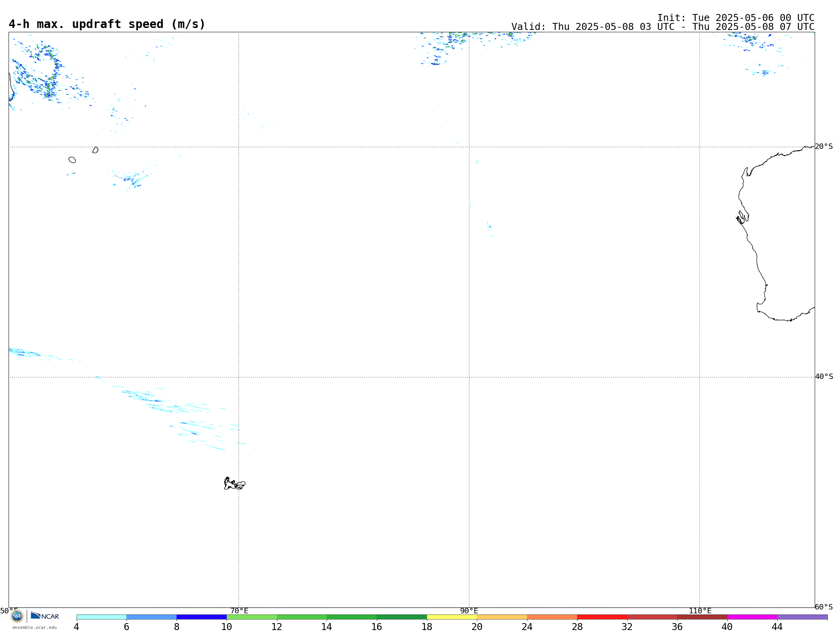Click the 90°E longitude label

pyautogui.click(x=469, y=611)
